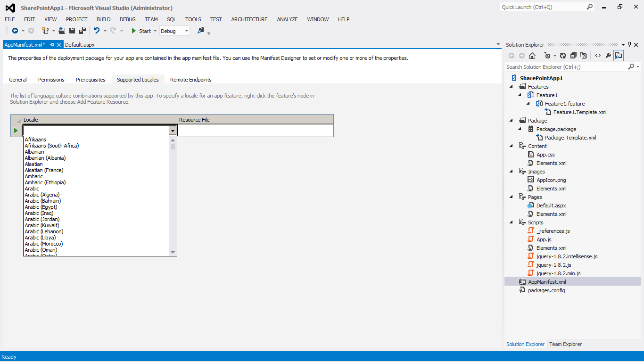
Task: Select App.js in the Scripts folder
Action: point(544,239)
